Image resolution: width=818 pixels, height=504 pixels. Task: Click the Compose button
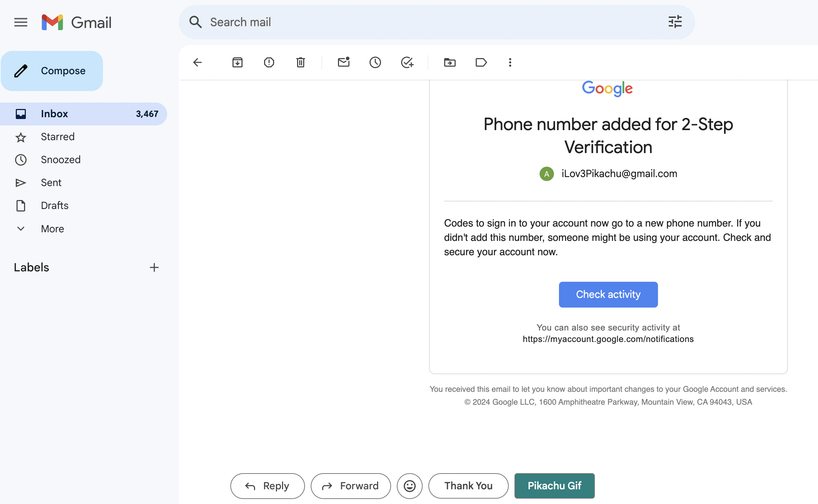[52, 71]
